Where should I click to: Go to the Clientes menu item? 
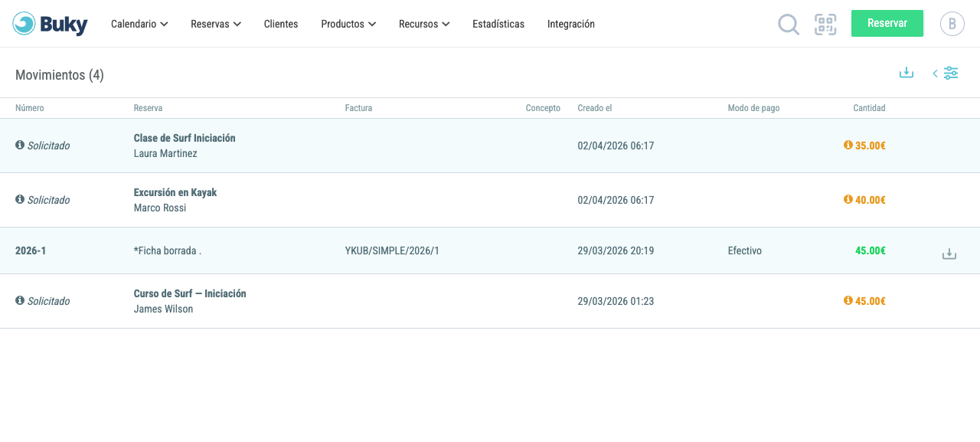281,24
